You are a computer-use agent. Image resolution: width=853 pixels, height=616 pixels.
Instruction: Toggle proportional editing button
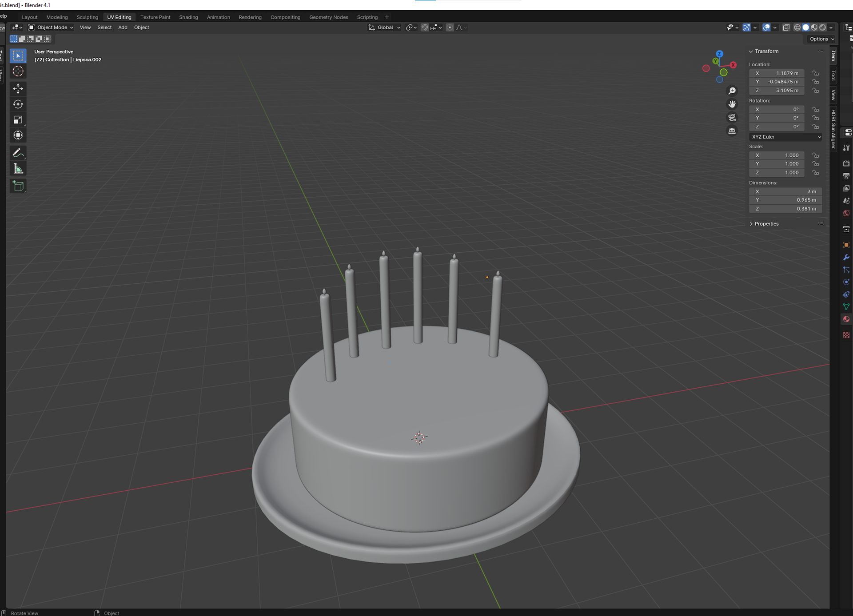point(450,28)
